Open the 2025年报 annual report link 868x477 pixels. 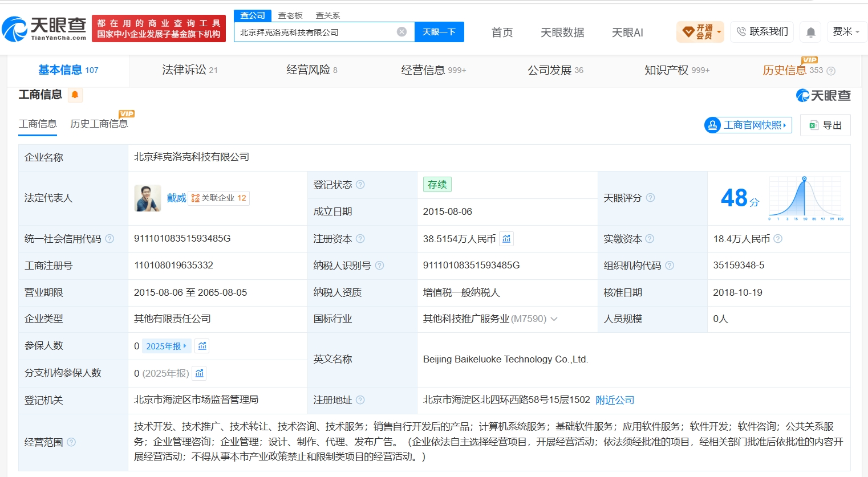tap(167, 346)
